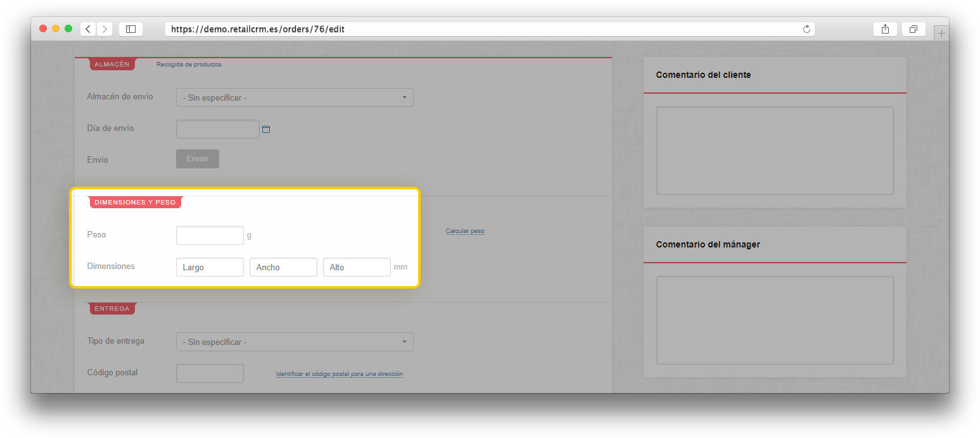
Task: Go forward with the browser forward arrow
Action: (x=105, y=29)
